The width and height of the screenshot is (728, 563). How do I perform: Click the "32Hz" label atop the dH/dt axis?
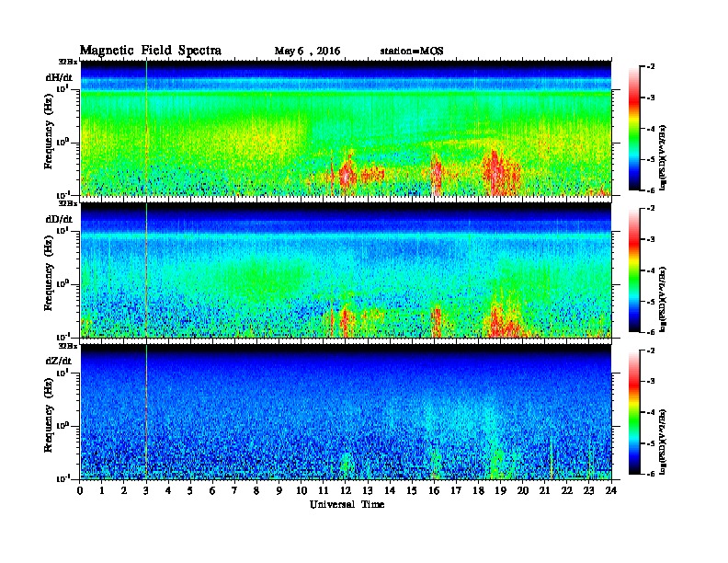pyautogui.click(x=68, y=62)
